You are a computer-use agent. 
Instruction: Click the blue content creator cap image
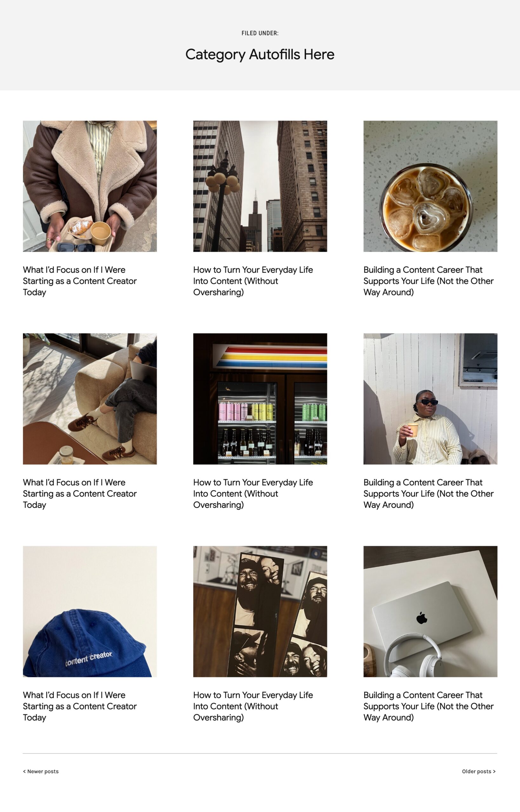point(90,611)
